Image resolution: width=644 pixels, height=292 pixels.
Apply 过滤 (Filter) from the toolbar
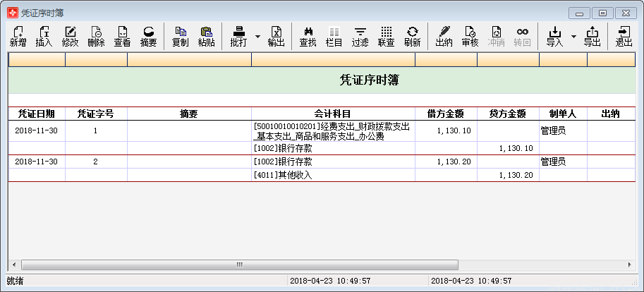[360, 36]
